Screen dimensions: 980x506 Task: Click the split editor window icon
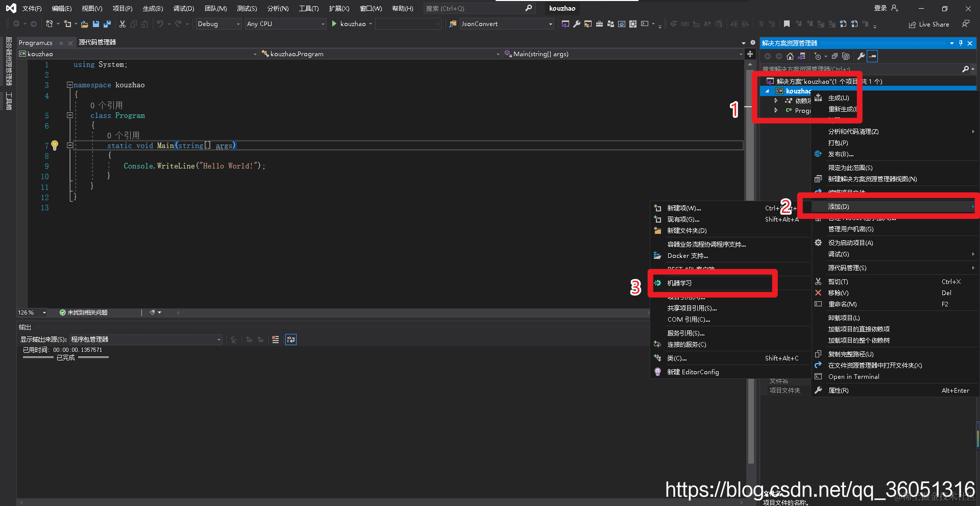[750, 54]
